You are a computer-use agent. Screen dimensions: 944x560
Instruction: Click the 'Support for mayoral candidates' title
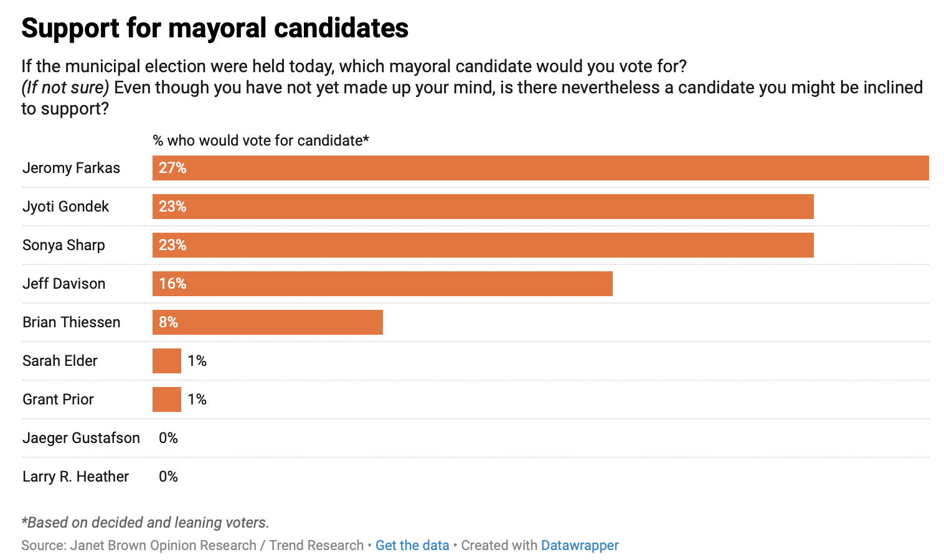(215, 29)
